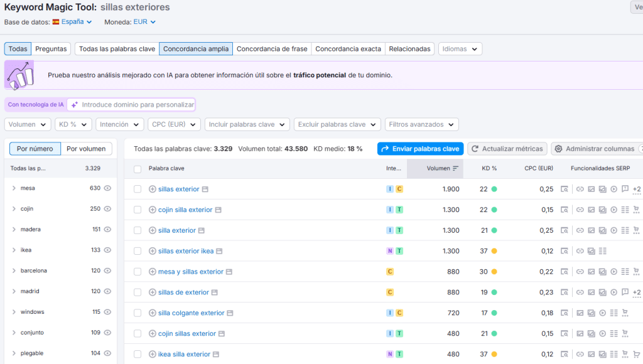643x364 pixels.
Task: Check the box for 'sillas de exterior'
Action: (x=138, y=292)
